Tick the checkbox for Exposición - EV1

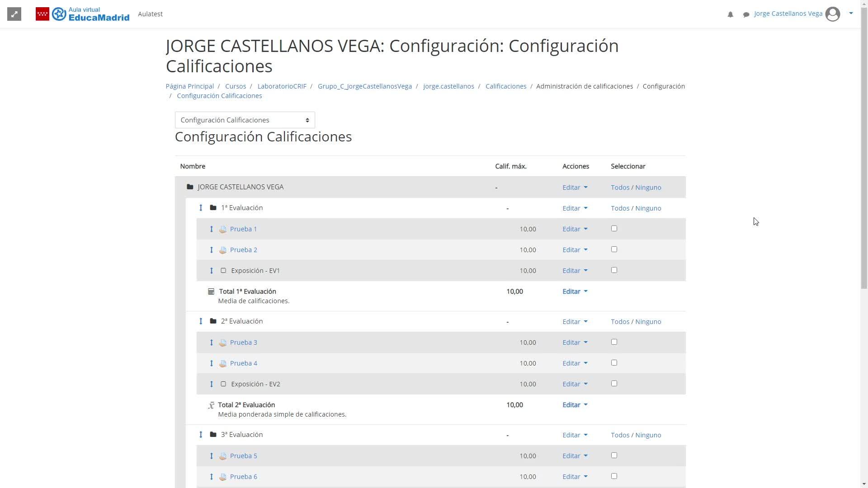[x=614, y=270]
